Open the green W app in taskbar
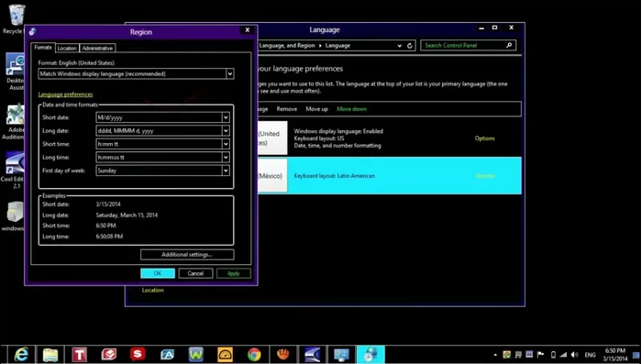 [196, 354]
